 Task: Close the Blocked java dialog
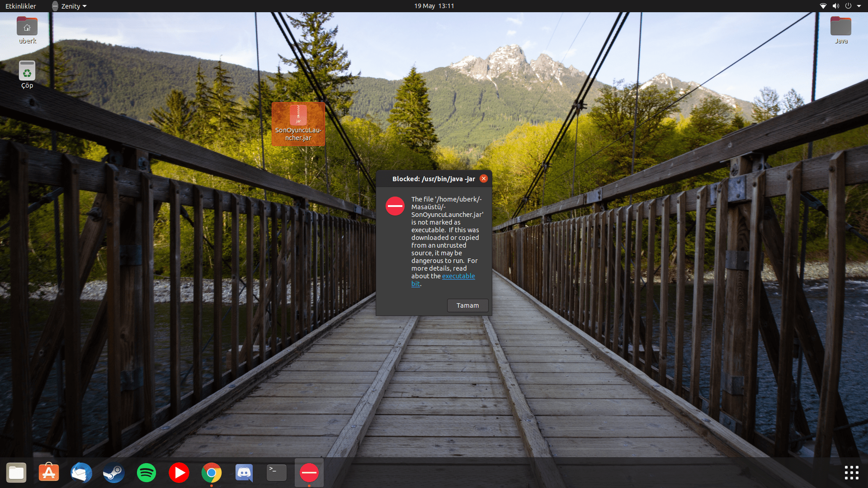pos(484,178)
